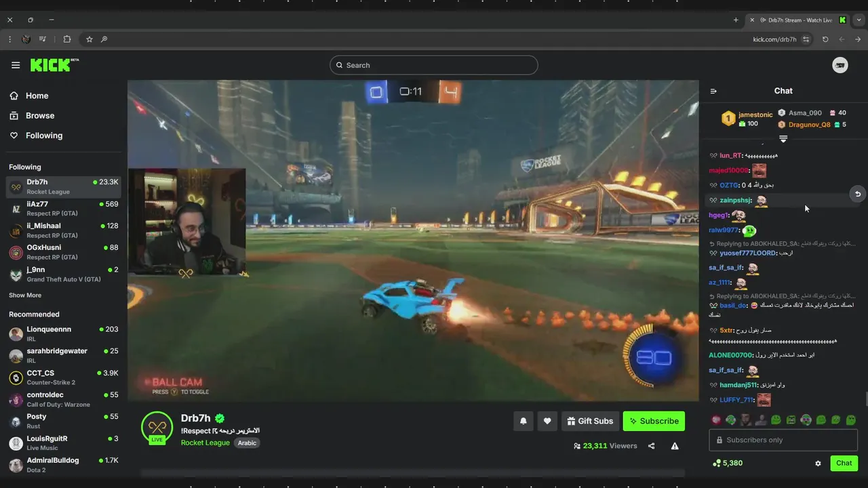Viewport: 868px width, 488px height.
Task: Click Dragunov_Q8 in chat leaderboard
Action: tap(809, 125)
